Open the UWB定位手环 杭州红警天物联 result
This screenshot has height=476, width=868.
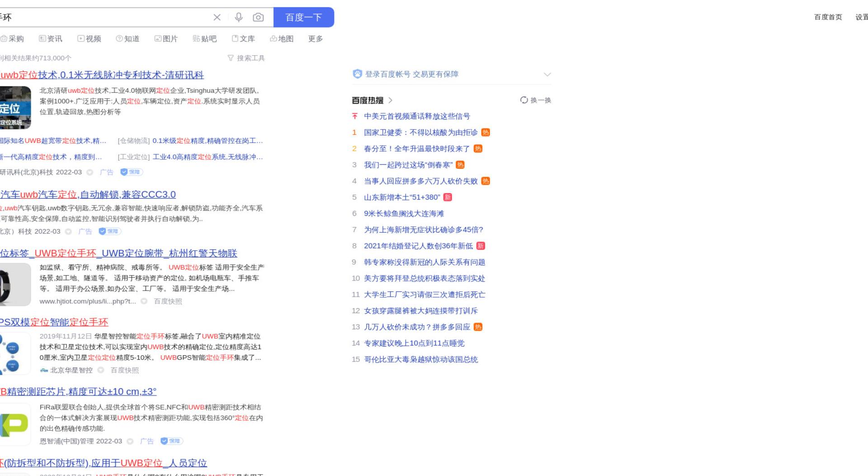pyautogui.click(x=118, y=253)
